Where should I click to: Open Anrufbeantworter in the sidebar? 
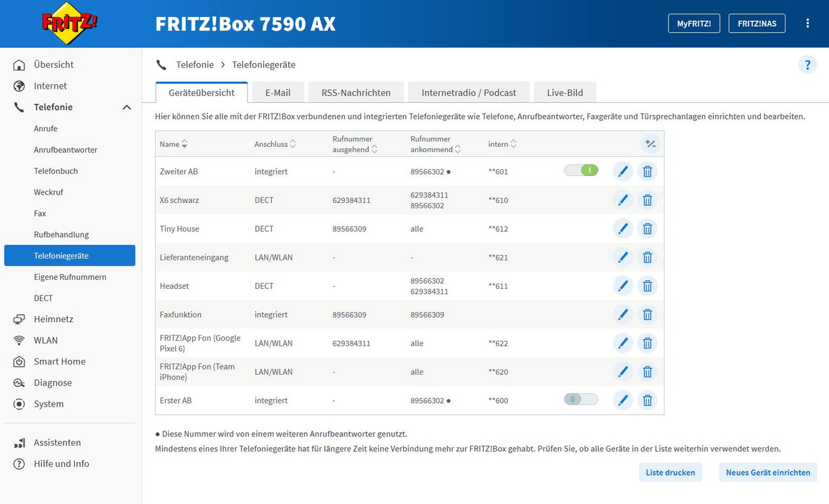pos(66,150)
